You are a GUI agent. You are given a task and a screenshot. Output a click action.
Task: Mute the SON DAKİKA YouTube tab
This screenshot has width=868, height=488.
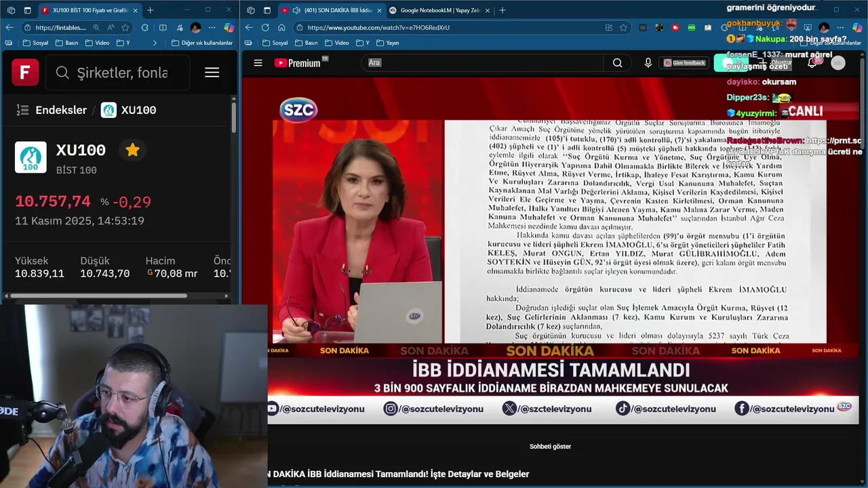click(x=296, y=10)
